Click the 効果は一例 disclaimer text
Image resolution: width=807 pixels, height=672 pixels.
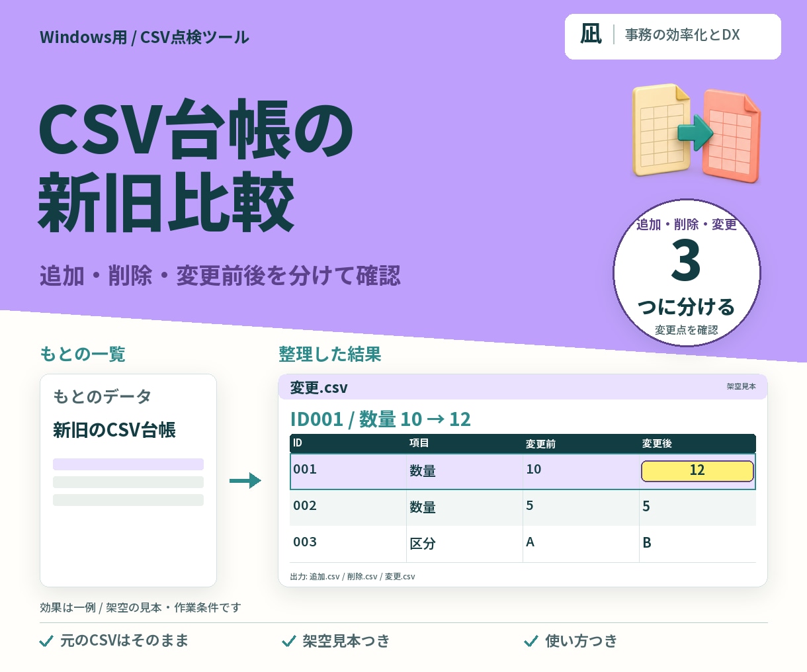[140, 607]
